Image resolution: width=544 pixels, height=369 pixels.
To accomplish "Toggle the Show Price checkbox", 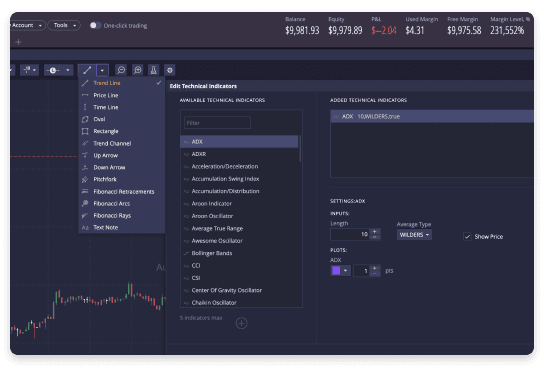I will [x=467, y=237].
